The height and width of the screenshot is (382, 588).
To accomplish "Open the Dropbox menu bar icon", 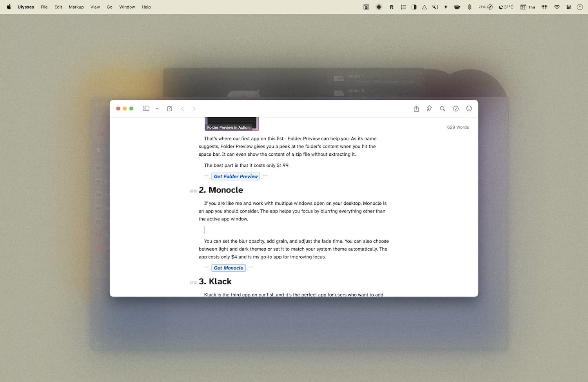I will click(470, 7).
